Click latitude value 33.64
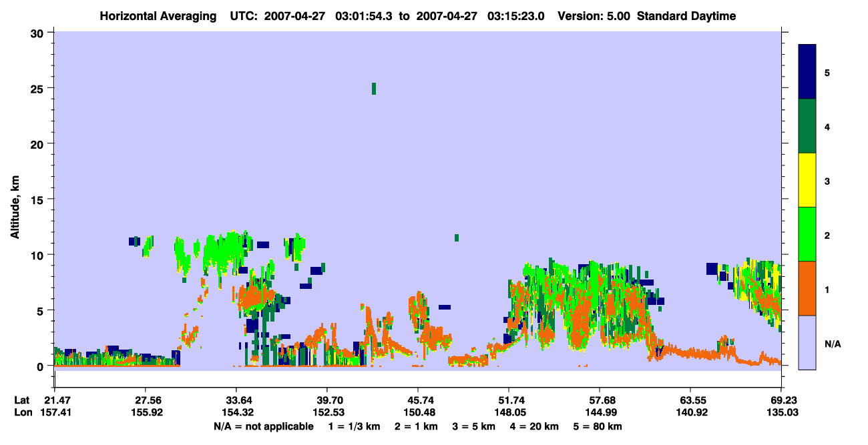868x445 pixels. point(236,400)
